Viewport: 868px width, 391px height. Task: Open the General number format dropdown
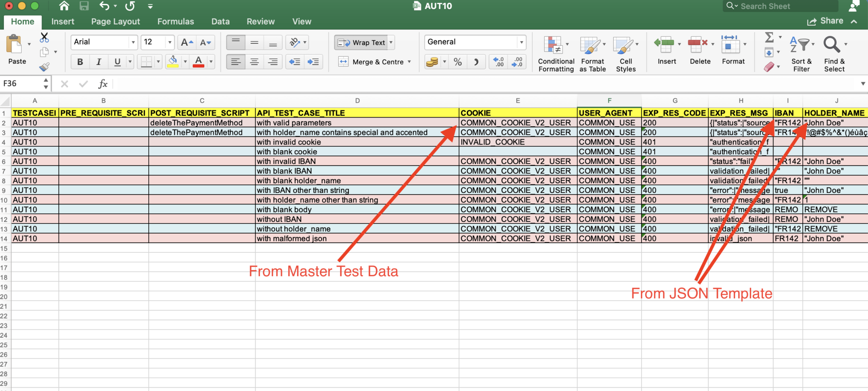[x=521, y=42]
